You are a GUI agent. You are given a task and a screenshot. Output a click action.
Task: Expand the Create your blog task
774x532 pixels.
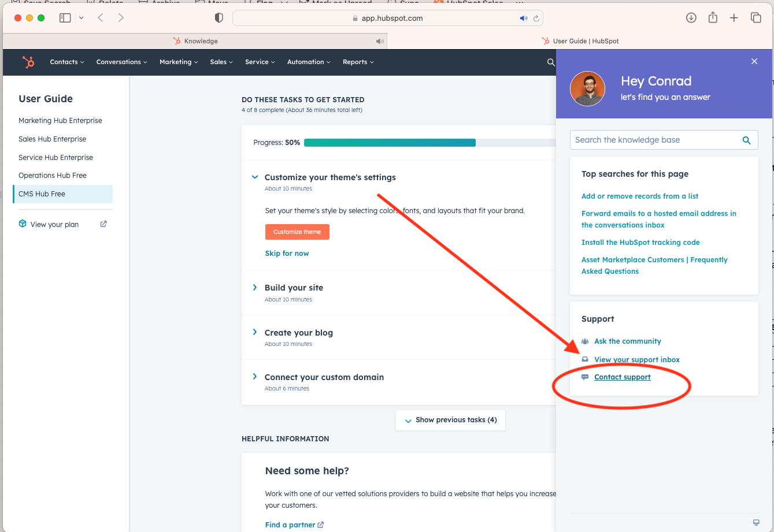[255, 332]
